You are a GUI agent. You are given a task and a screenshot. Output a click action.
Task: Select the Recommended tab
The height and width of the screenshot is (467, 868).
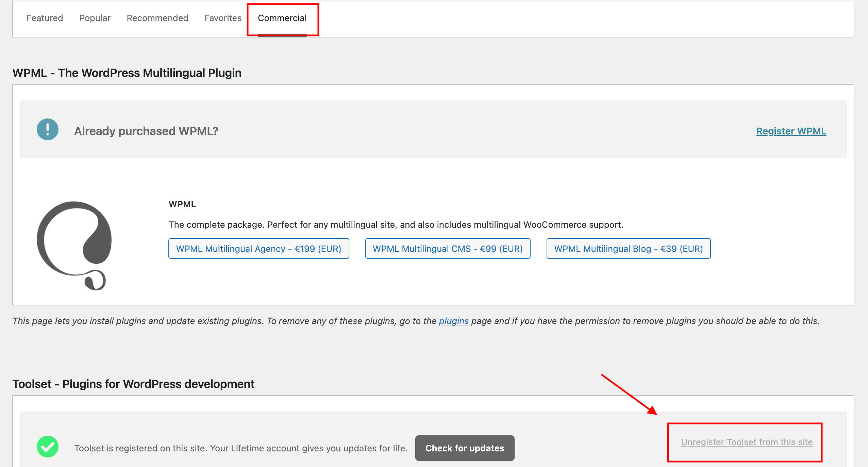click(157, 18)
